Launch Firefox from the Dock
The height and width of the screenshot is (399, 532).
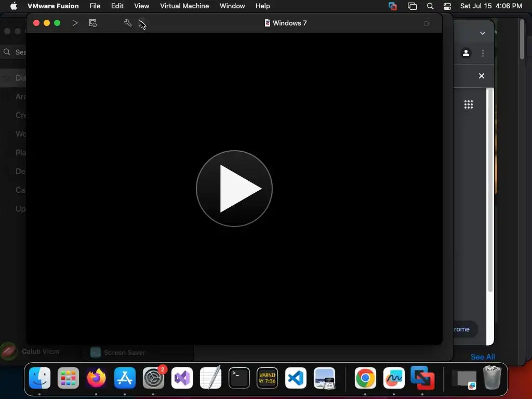coord(96,378)
